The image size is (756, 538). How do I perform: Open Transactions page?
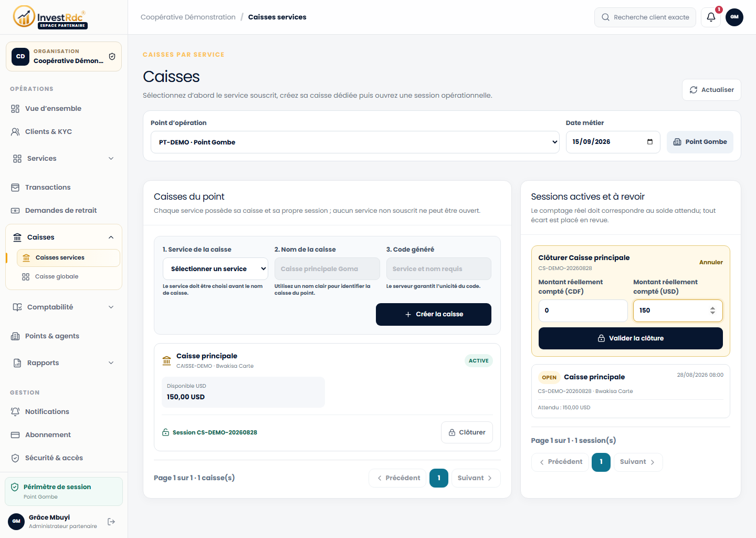(64, 188)
